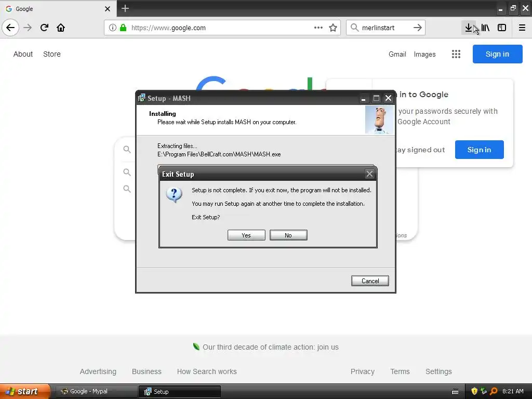Close the Google browser tab

108,9
